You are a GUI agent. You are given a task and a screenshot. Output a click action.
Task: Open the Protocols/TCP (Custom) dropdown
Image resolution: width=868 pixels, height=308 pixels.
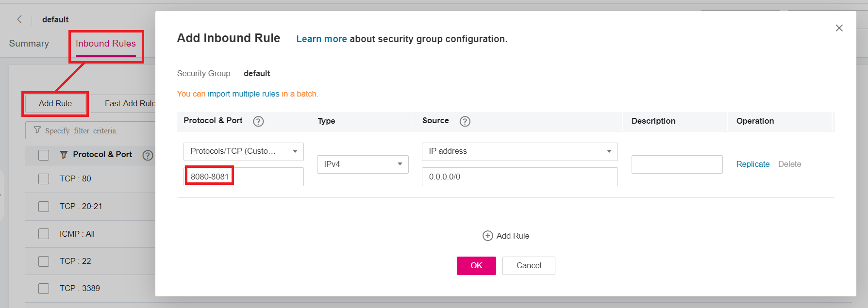point(243,151)
